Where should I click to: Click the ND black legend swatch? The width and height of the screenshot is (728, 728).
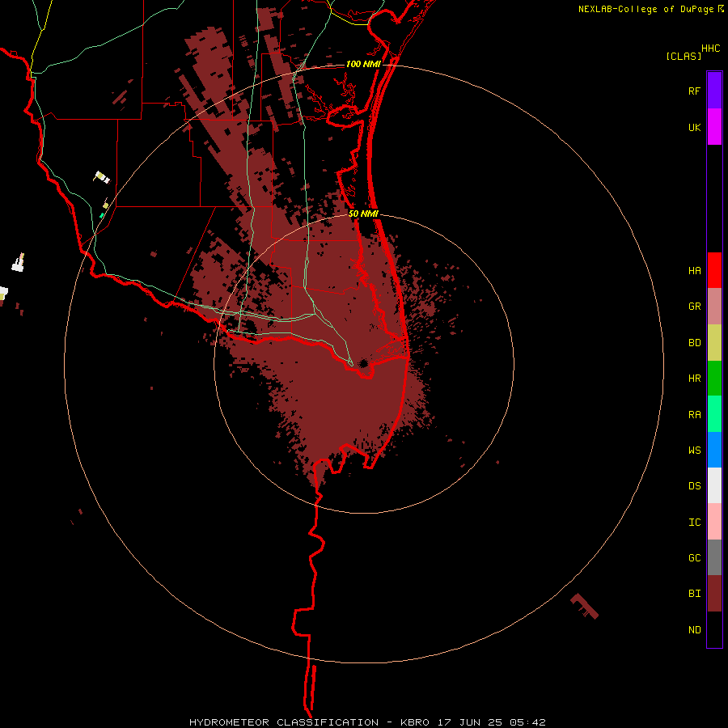click(714, 629)
